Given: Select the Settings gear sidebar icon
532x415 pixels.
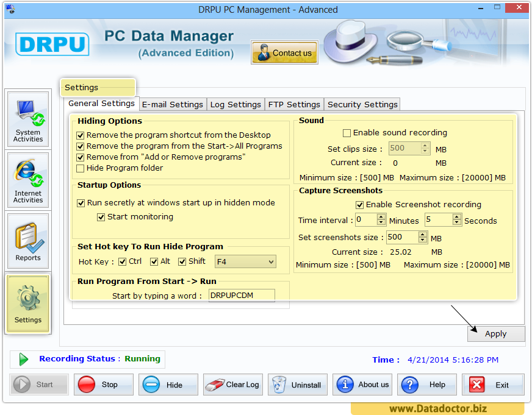Looking at the screenshot, I should click(28, 303).
